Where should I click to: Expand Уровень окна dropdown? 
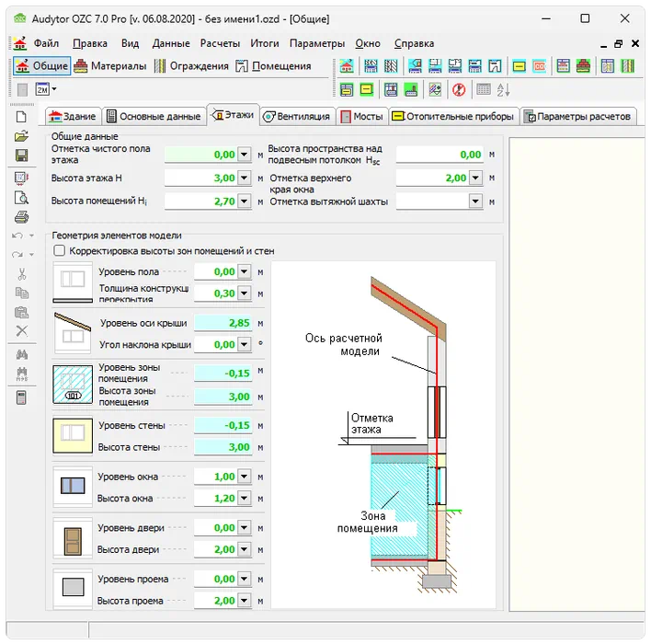click(x=245, y=477)
